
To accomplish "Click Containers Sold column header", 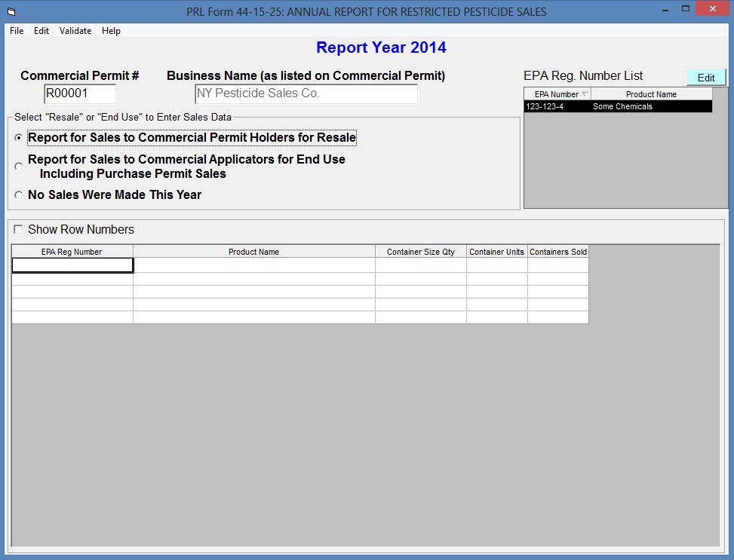I will pos(558,251).
